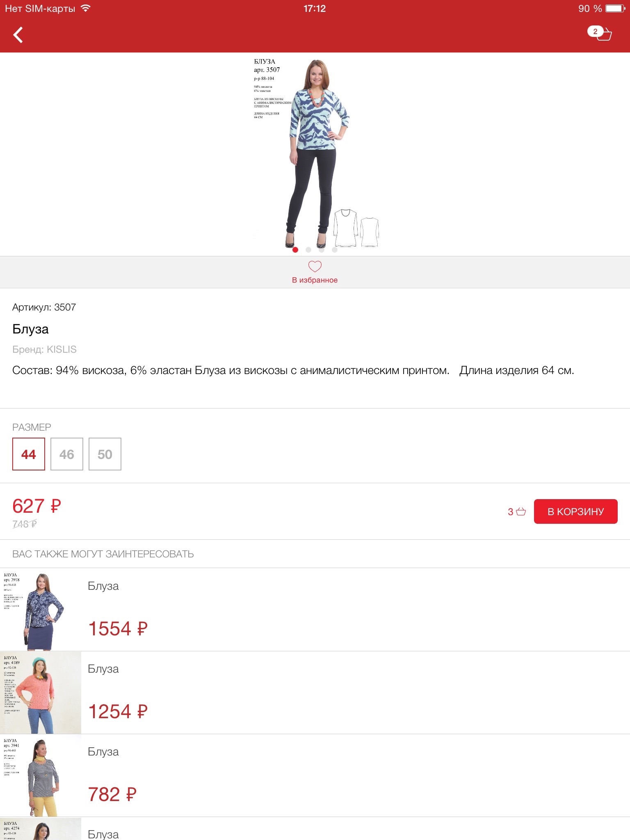
Task: Select size 46
Action: tap(67, 454)
